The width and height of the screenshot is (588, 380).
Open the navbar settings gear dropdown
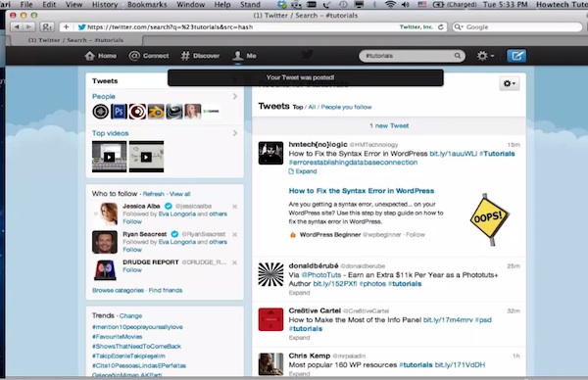[x=485, y=56]
